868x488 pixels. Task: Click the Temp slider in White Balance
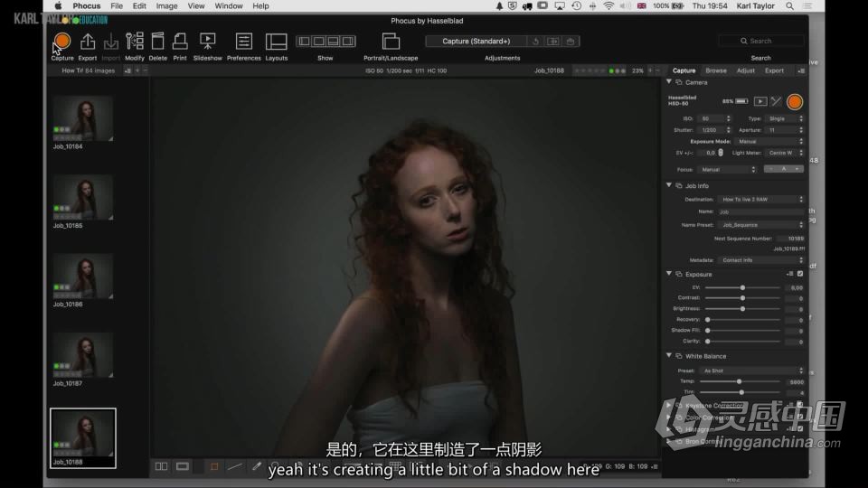click(741, 381)
